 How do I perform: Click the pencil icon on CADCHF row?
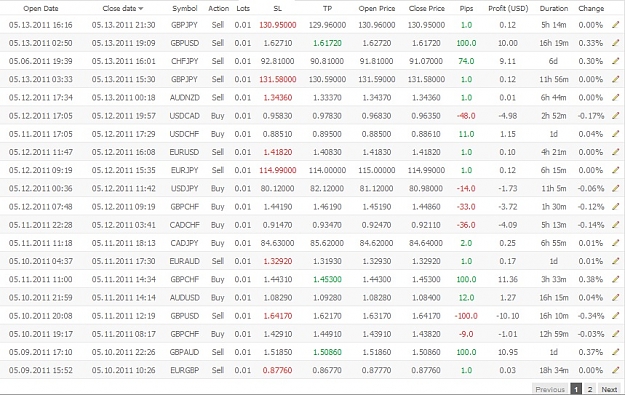[x=616, y=225]
